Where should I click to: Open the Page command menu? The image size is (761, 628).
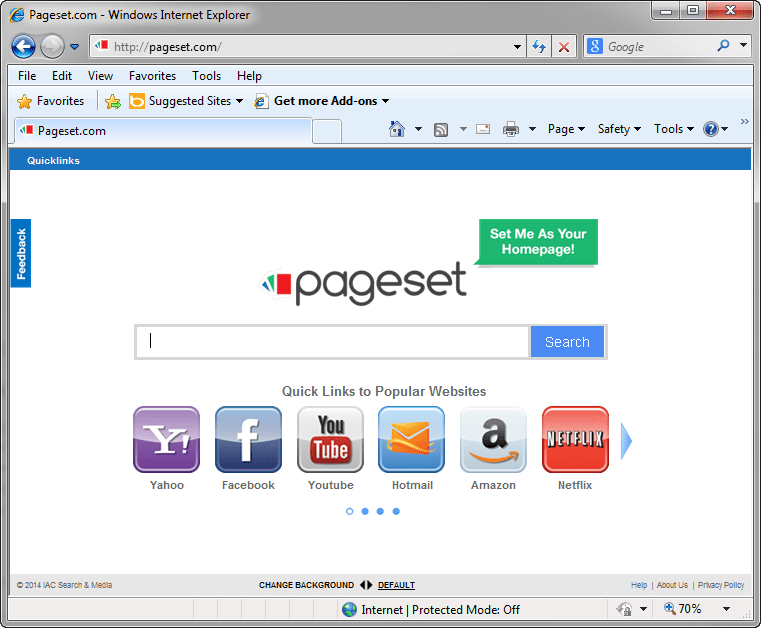pyautogui.click(x=566, y=129)
